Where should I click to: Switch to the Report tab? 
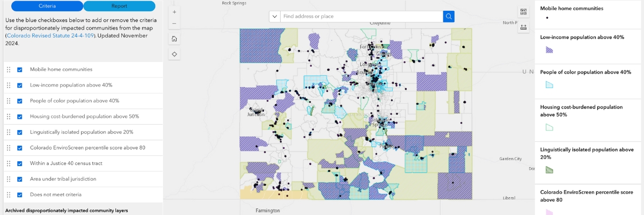119,6
